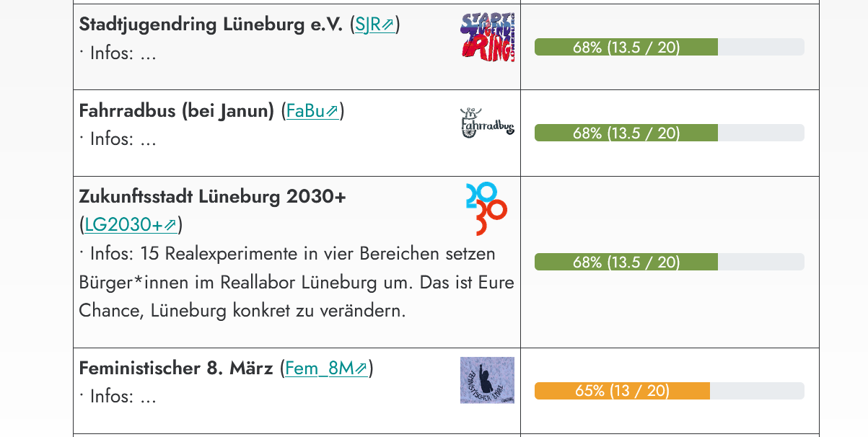Click Fahrradbus's green 68% progress bar
Viewport: 868px width, 437px height.
[x=626, y=133]
